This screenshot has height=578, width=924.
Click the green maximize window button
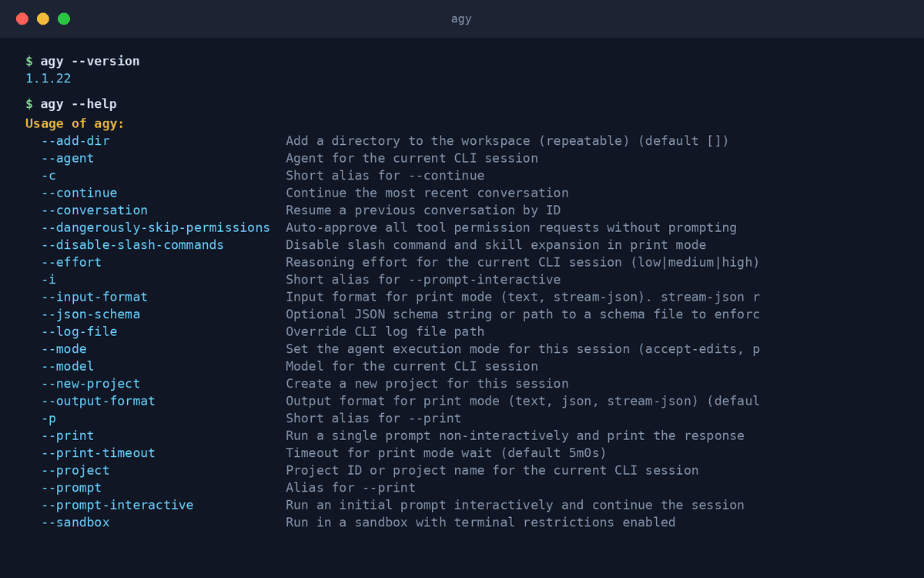(64, 18)
